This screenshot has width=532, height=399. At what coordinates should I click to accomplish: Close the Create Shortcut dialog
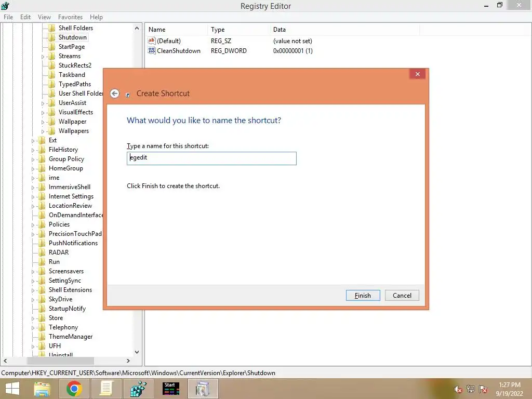point(417,74)
